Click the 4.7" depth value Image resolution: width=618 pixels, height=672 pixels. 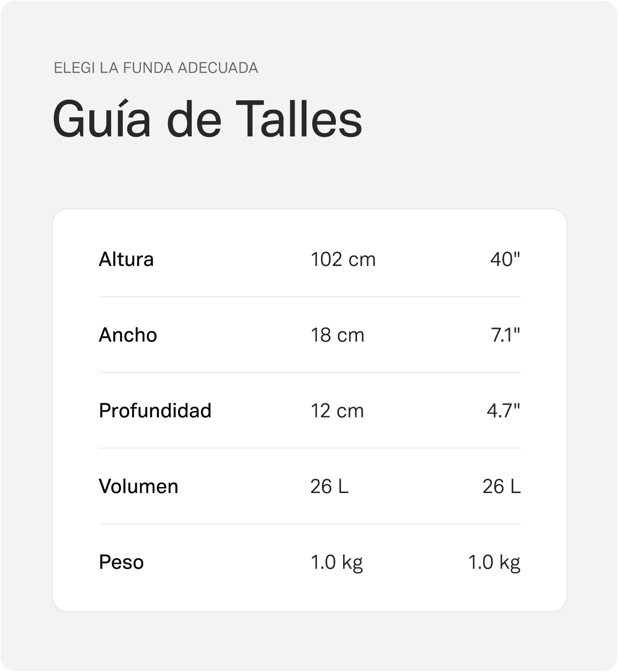click(x=504, y=410)
